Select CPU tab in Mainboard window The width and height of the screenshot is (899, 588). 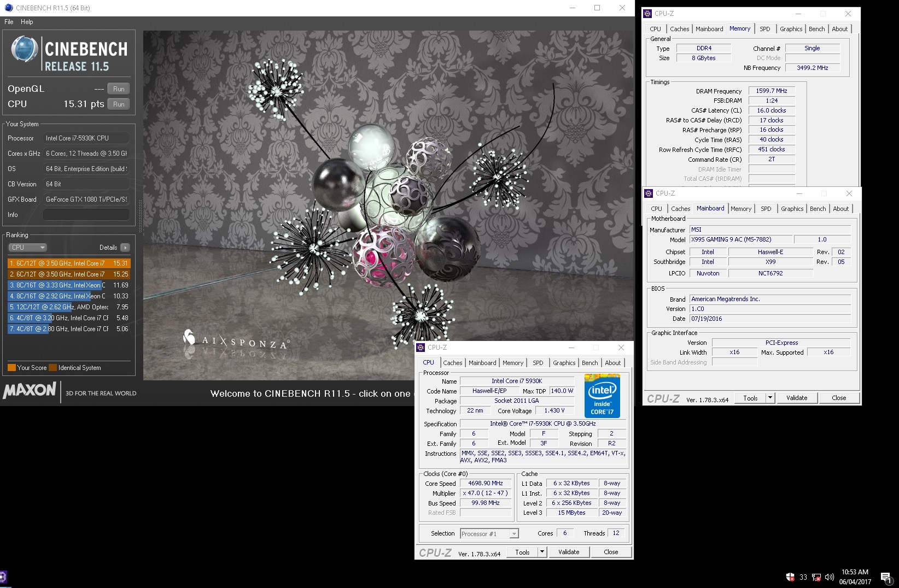(656, 209)
